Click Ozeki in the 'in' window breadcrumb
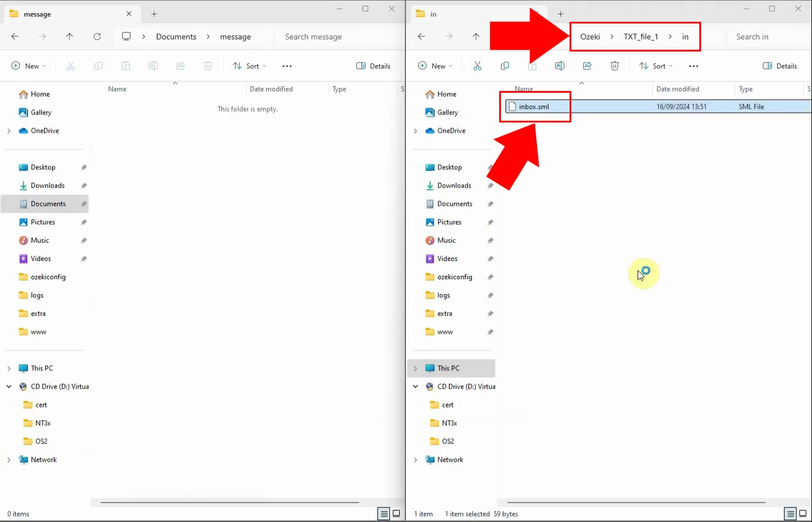 (590, 37)
